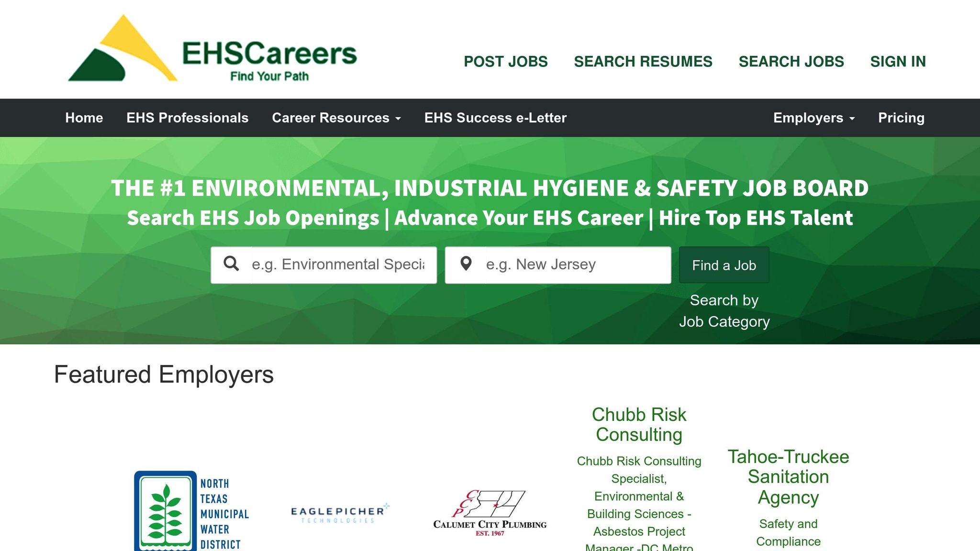The image size is (980, 551).
Task: Open the Pricing page
Action: point(901,118)
